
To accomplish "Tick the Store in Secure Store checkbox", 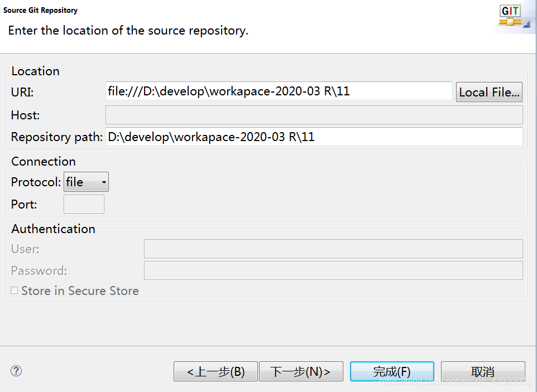I will 15,291.
